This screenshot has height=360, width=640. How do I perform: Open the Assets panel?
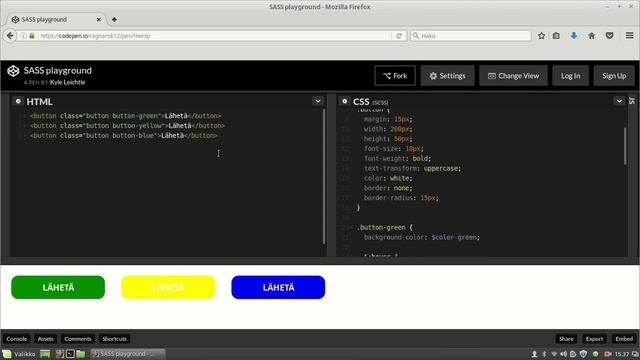click(45, 339)
